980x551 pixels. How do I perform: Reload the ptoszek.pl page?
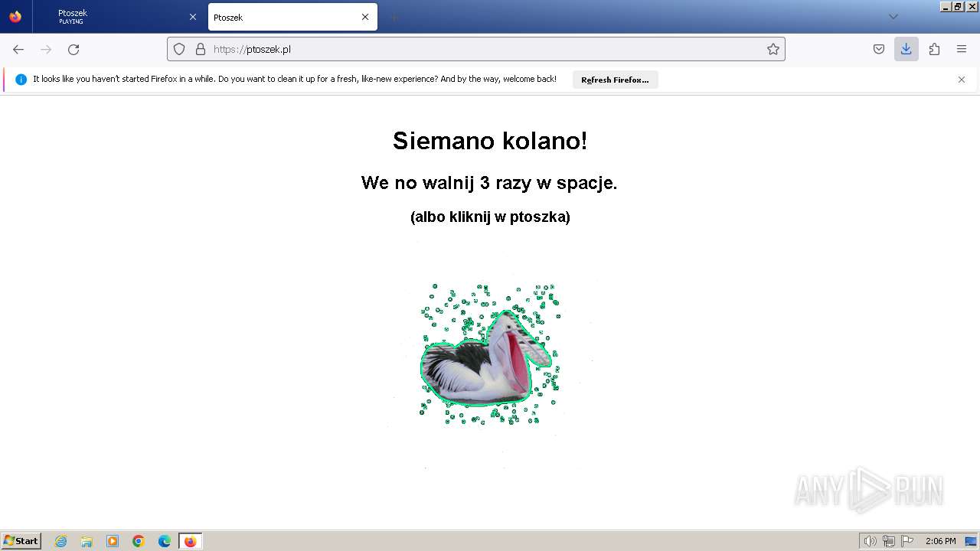click(x=73, y=49)
